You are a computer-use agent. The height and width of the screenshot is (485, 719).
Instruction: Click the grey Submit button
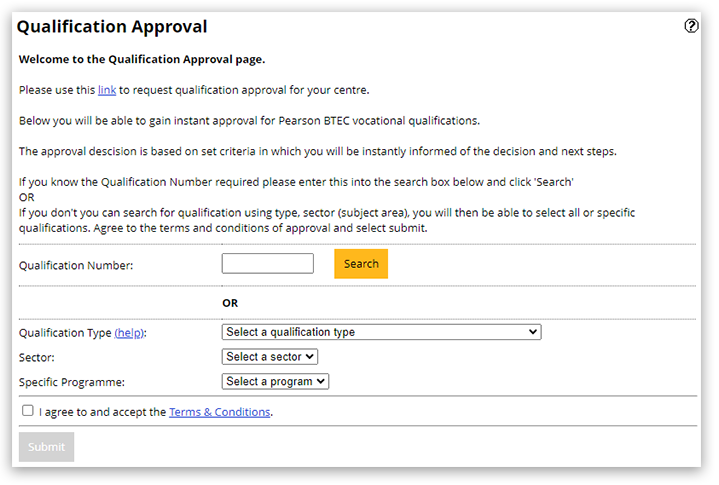pos(46,447)
